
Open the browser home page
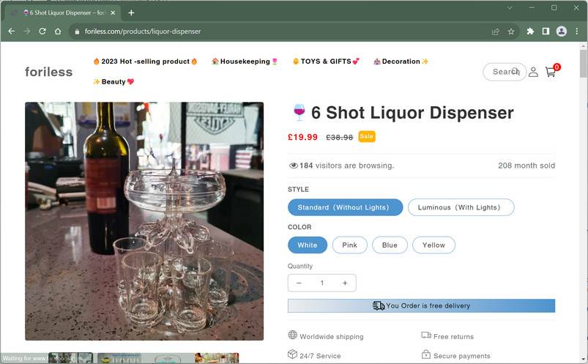point(58,31)
